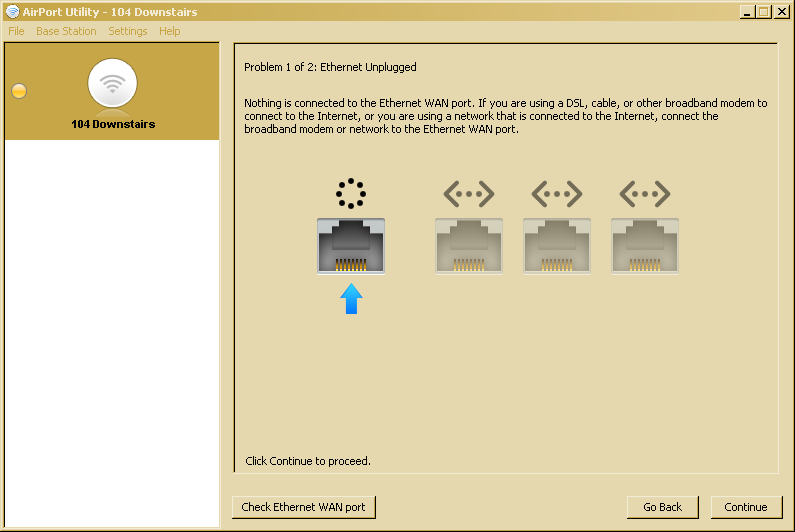
Task: Click the middle grayed LAN port icon
Action: click(x=557, y=246)
